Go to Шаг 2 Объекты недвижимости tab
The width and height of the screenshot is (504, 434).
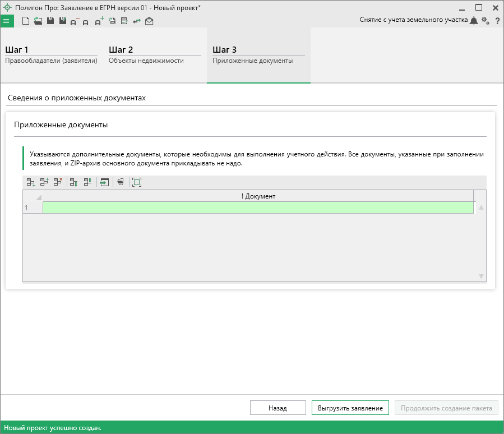pos(154,55)
